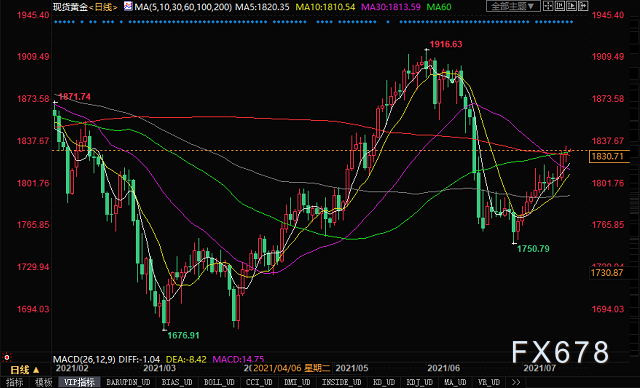
Task: Select the KDJ_UD indicator tab
Action: (x=420, y=382)
